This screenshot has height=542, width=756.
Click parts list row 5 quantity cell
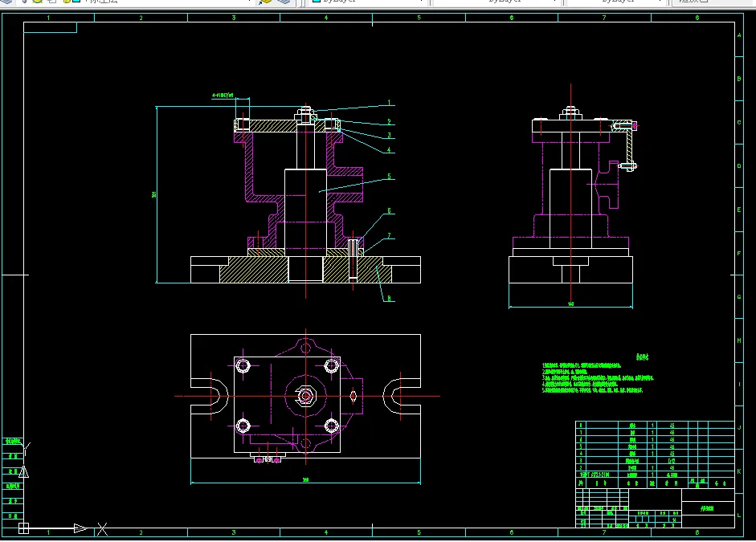pyautogui.click(x=652, y=446)
